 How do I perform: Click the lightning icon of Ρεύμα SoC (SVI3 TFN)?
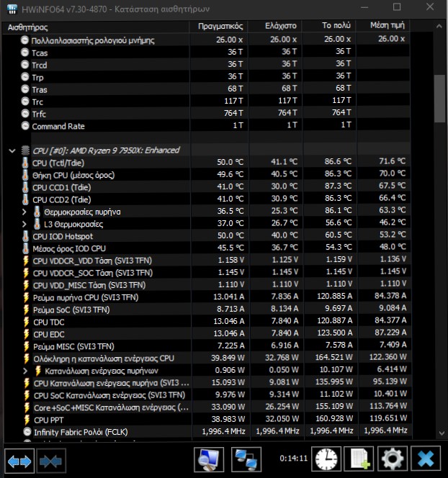point(26,310)
